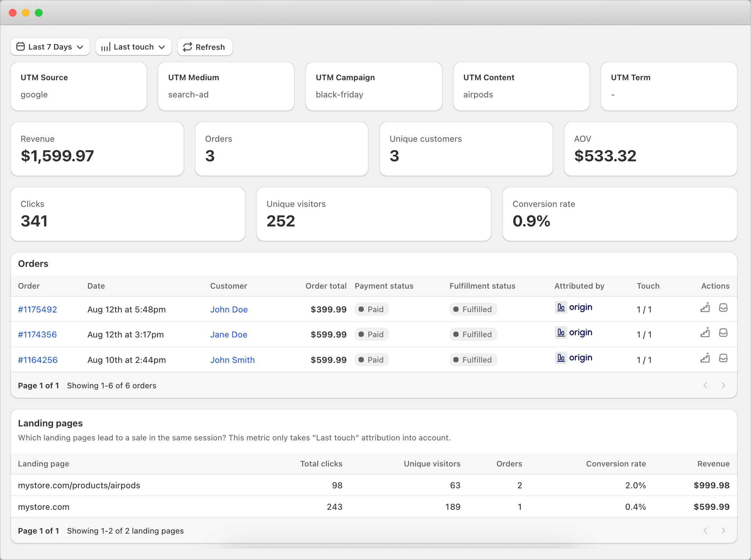Click the journey steps icon for order #1174356
This screenshot has width=751, height=560.
point(705,333)
